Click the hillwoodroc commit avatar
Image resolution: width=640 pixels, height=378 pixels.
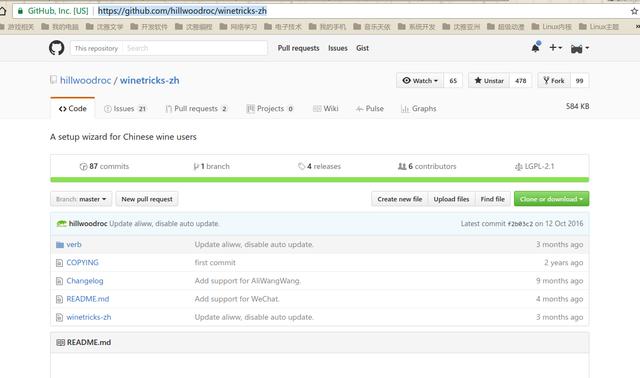pyautogui.click(x=62, y=224)
